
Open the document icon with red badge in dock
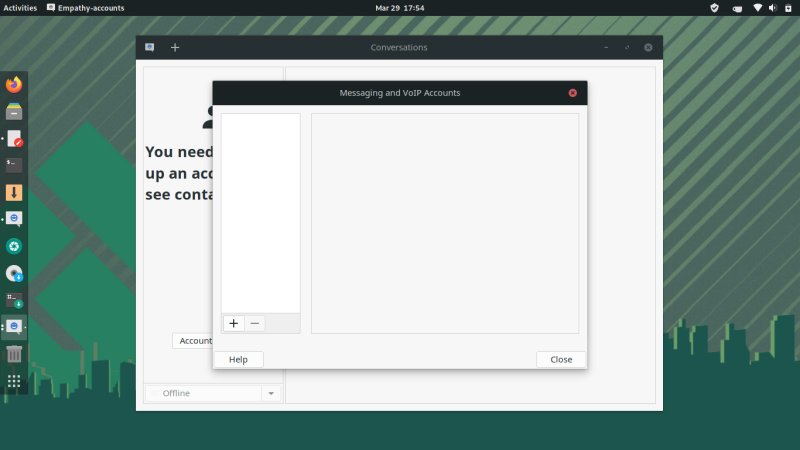coord(14,138)
